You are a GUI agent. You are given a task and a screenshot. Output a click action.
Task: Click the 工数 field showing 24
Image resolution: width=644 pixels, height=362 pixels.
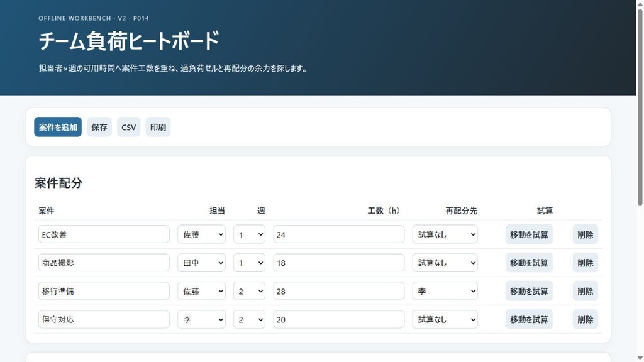[339, 234]
